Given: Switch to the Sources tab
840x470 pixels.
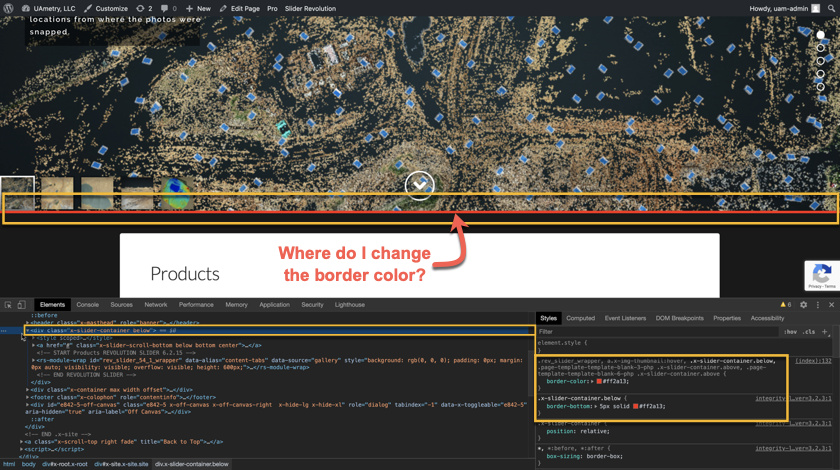Looking at the screenshot, I should coord(122,304).
